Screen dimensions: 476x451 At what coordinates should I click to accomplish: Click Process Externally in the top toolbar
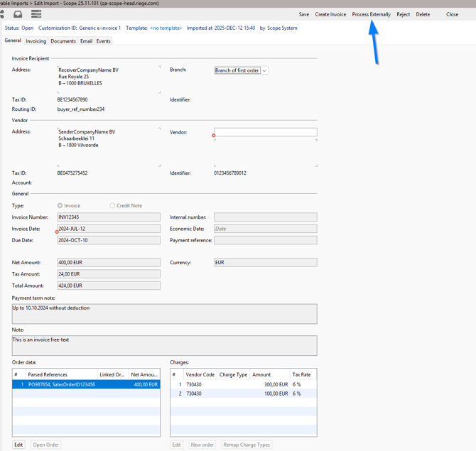[x=371, y=14]
